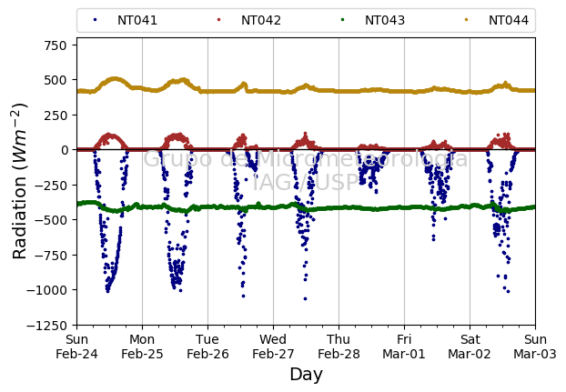Click the Thu Feb-28 x-axis label

click(x=339, y=347)
